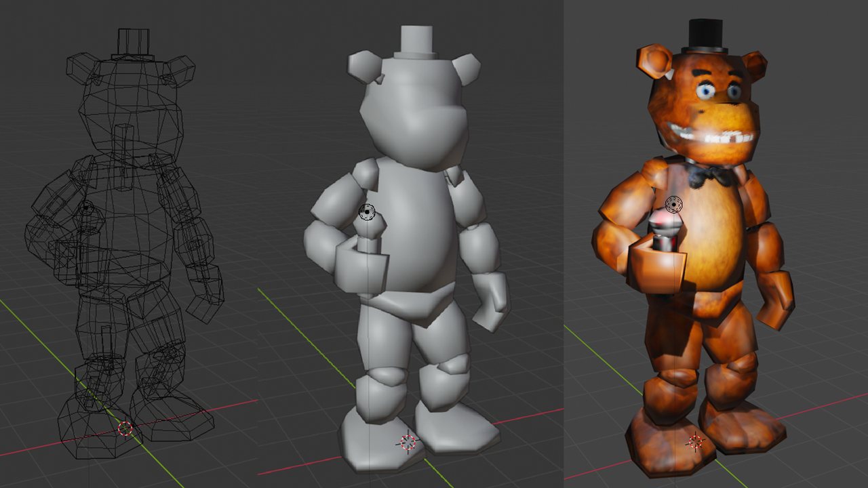Select the top hat on the gray model
The height and width of the screenshot is (488, 868).
(x=416, y=43)
